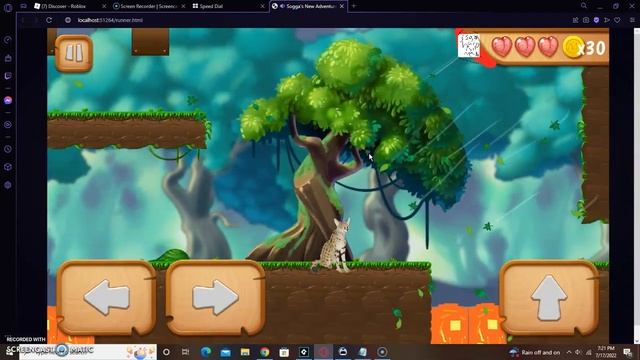Open GX Control in the sidebar
Viewport: 640px width, 360px height.
tap(8, 40)
